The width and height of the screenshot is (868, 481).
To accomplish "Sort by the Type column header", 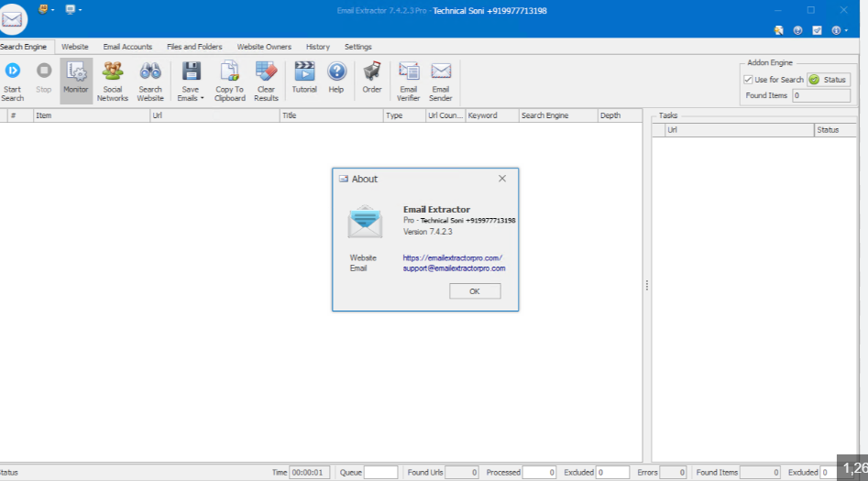I will coord(404,115).
